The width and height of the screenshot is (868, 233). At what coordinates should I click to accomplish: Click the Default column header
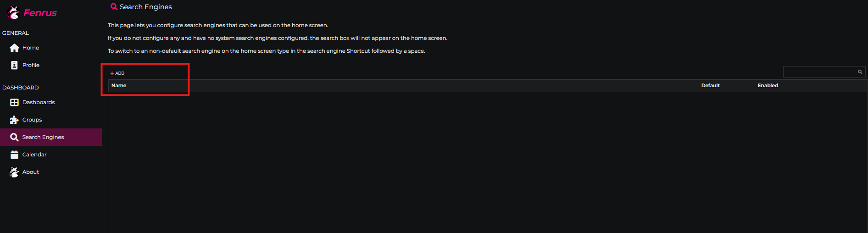(710, 86)
